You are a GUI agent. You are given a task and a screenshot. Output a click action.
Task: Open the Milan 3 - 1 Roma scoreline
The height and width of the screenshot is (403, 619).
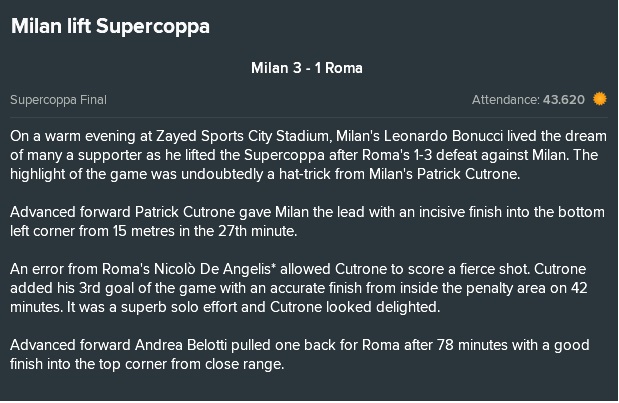coord(307,68)
